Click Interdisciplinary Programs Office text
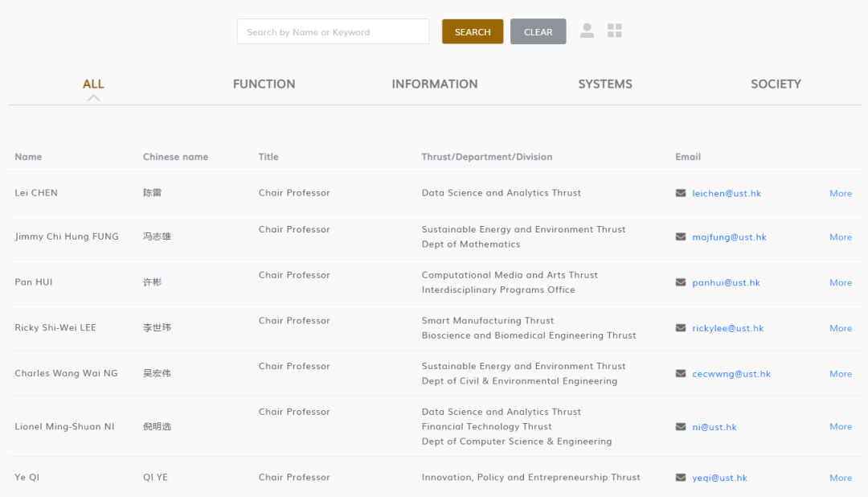The image size is (868, 497). [498, 290]
